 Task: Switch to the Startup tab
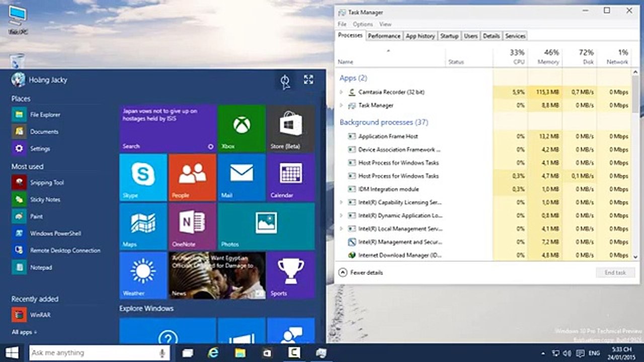[449, 36]
